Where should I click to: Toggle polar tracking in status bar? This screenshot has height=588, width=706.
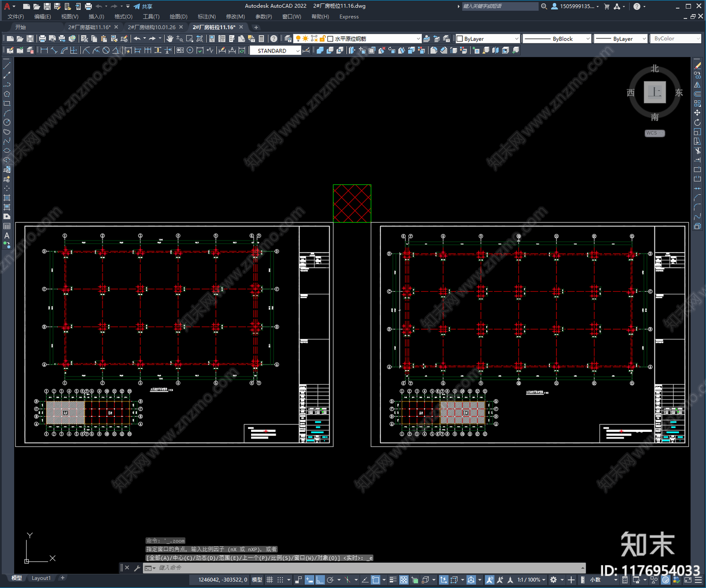[330, 580]
